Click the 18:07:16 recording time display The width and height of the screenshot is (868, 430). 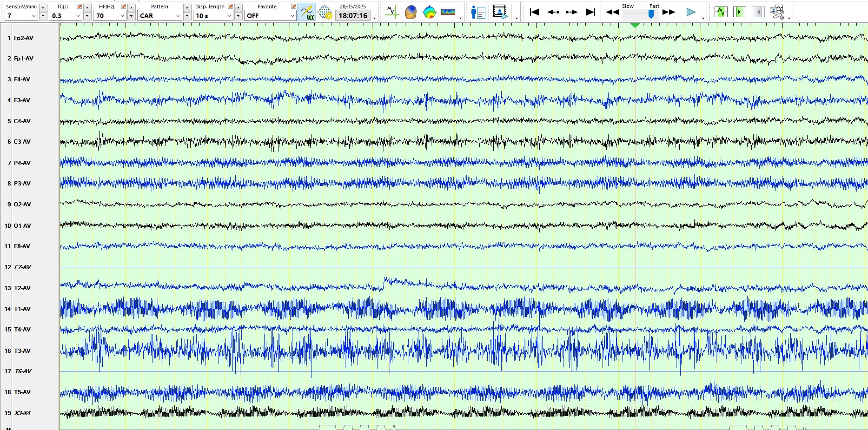click(353, 16)
